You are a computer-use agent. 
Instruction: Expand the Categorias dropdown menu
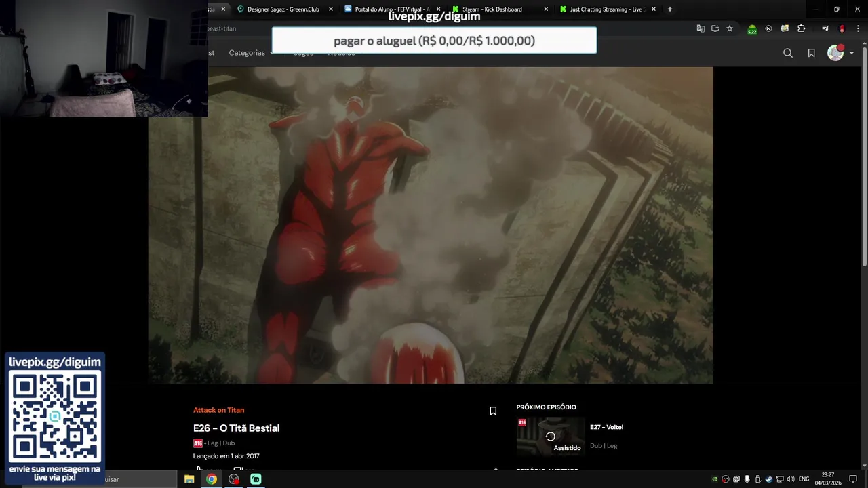click(251, 53)
